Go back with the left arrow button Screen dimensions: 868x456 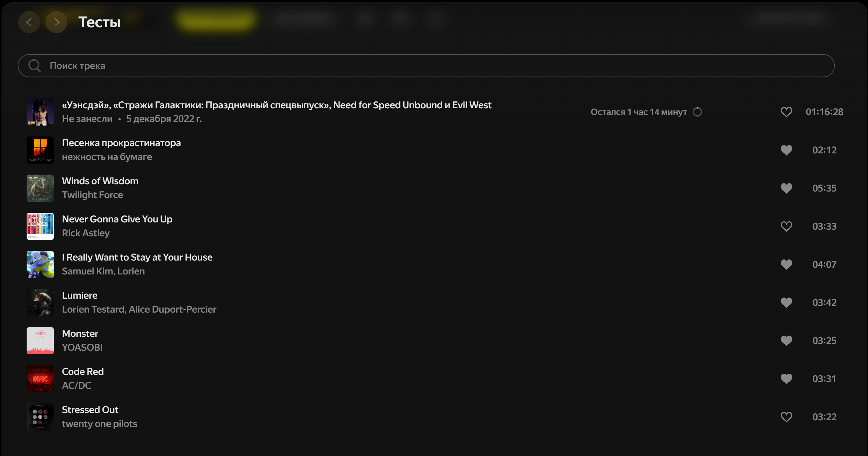point(29,22)
